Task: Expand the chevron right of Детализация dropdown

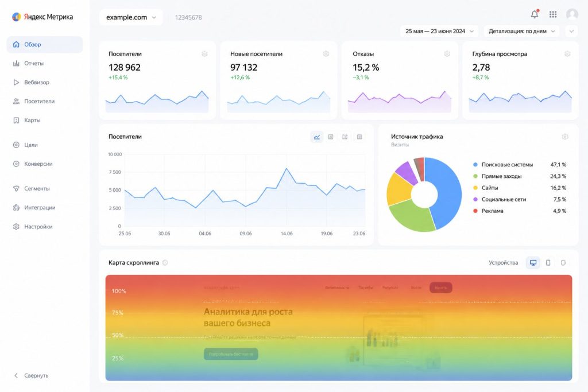Action: point(571,31)
